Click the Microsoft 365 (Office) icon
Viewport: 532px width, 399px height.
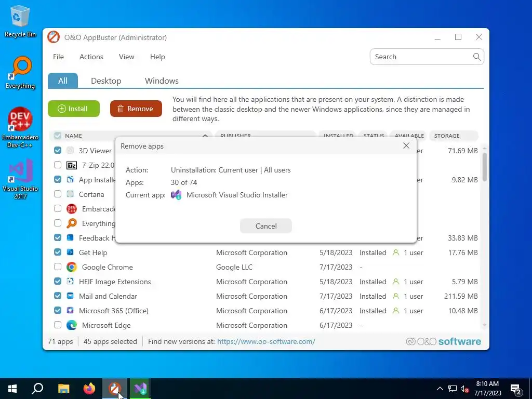coord(70,311)
